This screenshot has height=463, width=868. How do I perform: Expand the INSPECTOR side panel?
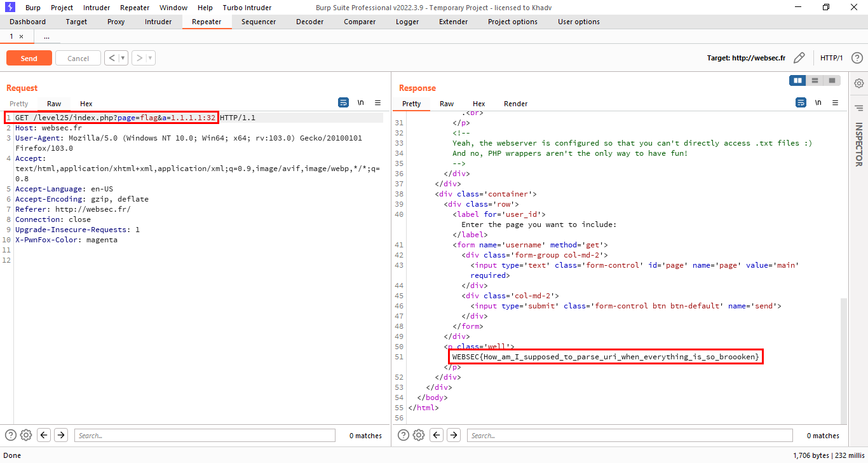pyautogui.click(x=858, y=145)
